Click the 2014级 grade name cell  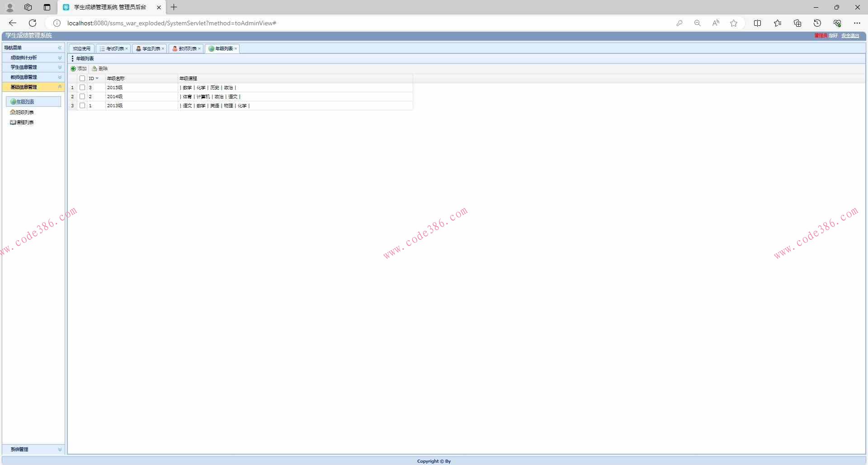(x=142, y=97)
